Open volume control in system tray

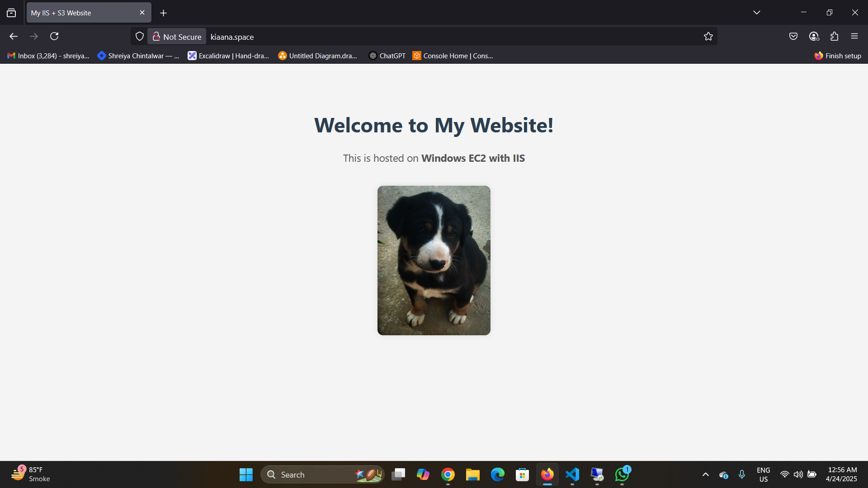click(x=798, y=474)
